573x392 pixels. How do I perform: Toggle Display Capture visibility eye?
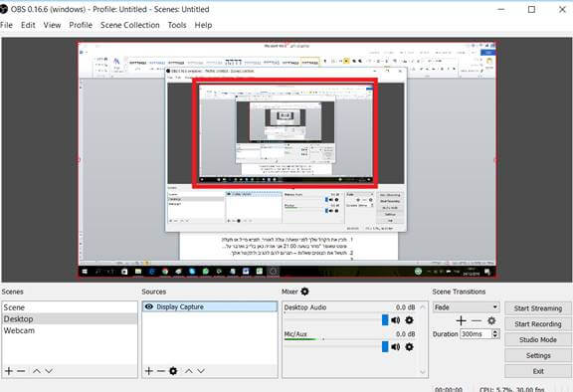point(149,306)
